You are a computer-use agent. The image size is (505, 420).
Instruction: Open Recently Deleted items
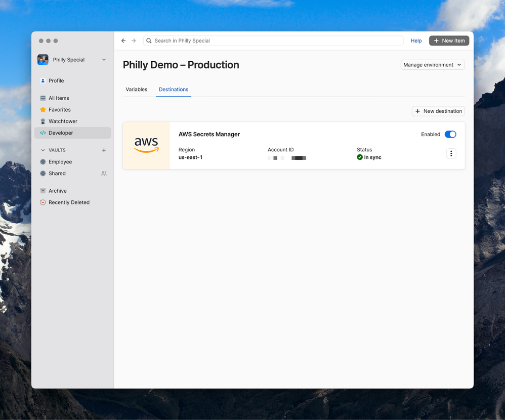coord(69,202)
